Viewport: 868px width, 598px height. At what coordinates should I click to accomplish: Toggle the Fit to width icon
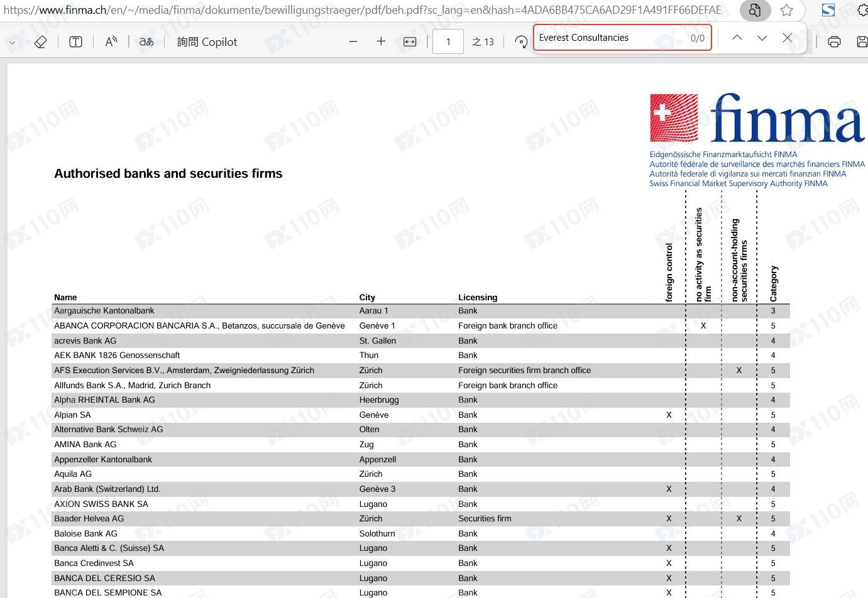(410, 41)
